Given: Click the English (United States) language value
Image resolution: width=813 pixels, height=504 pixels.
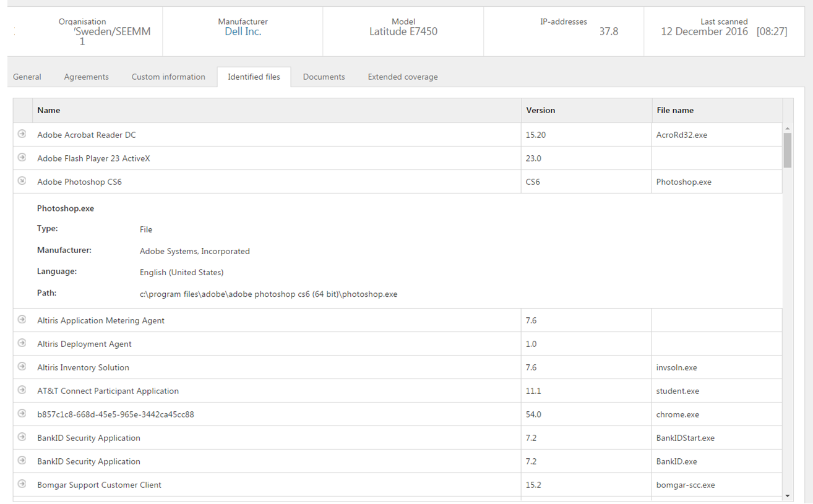Looking at the screenshot, I should 182,272.
